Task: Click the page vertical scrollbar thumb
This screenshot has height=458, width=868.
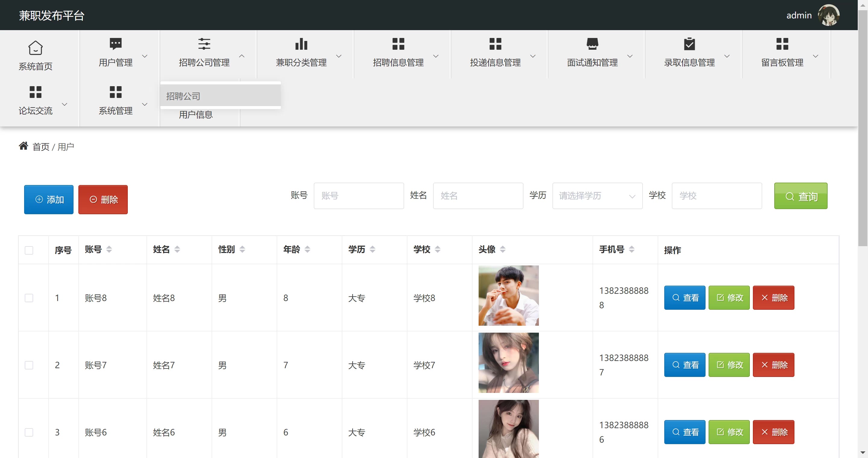Action: pos(863,128)
